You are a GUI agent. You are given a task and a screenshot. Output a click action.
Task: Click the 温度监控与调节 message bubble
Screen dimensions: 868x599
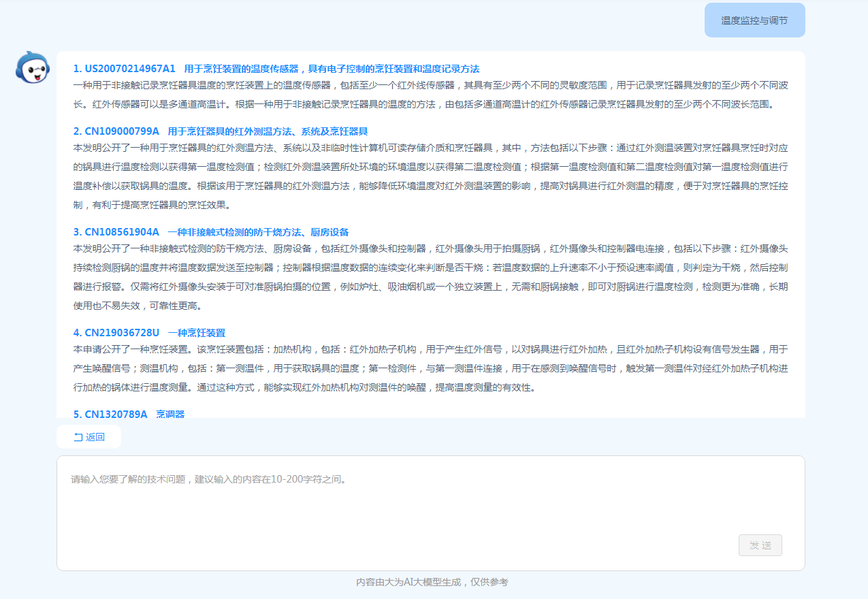[x=754, y=20]
